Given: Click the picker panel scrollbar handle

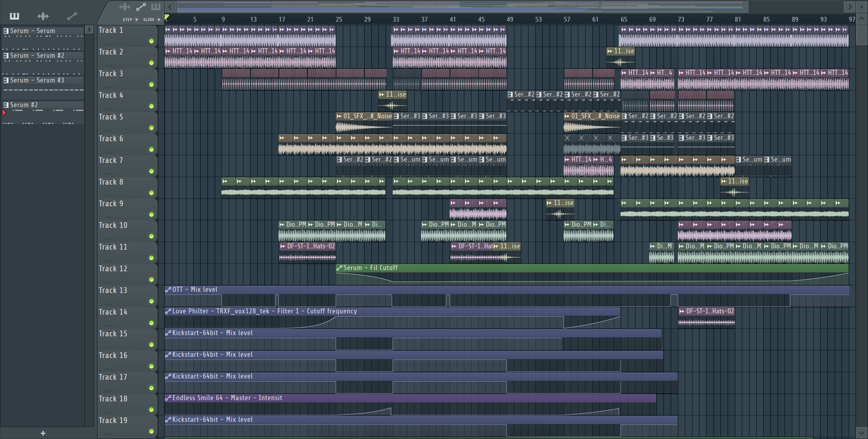Looking at the screenshot, I should (89, 30).
